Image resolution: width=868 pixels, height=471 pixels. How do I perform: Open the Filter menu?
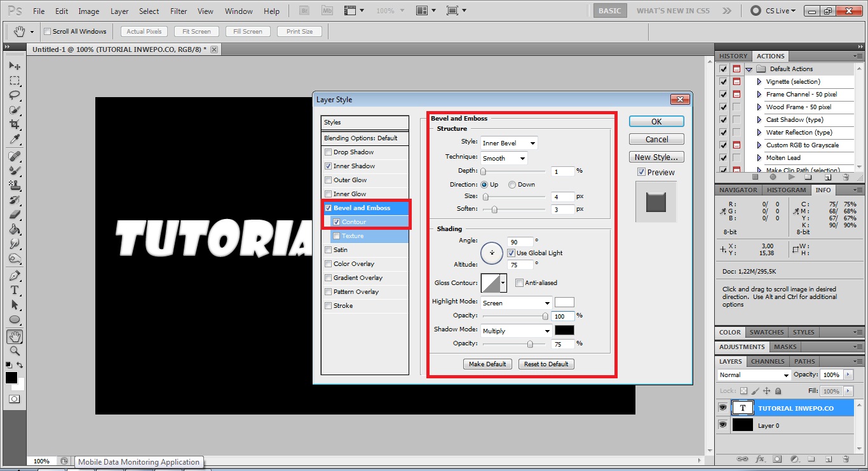pyautogui.click(x=179, y=11)
